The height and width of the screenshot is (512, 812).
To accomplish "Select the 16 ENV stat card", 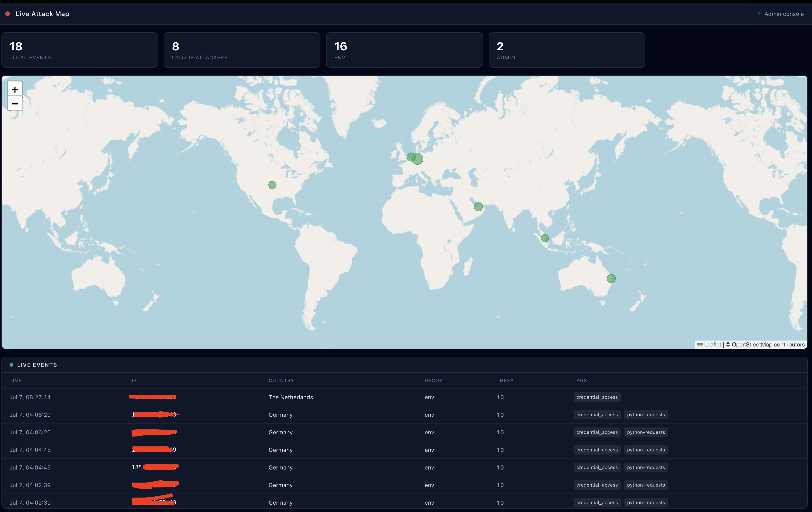I will point(404,50).
